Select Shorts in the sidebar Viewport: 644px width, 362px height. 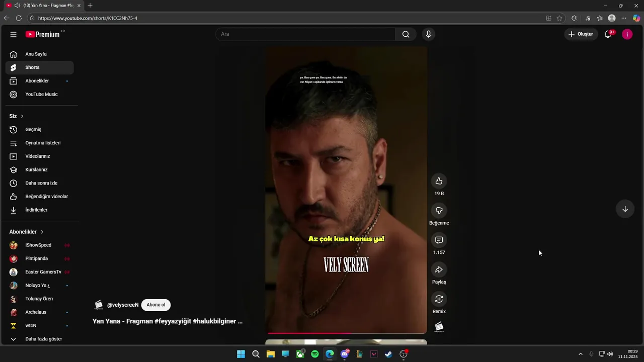point(40,67)
